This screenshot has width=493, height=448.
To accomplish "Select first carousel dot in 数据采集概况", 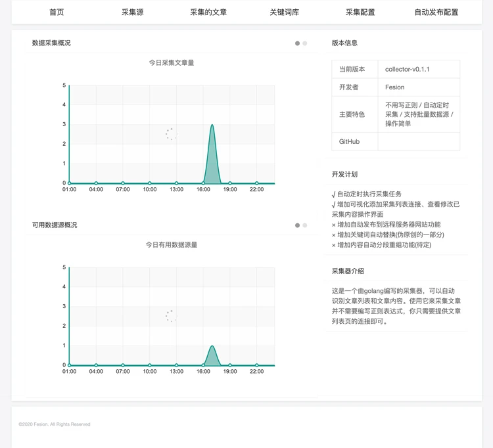I will point(297,43).
